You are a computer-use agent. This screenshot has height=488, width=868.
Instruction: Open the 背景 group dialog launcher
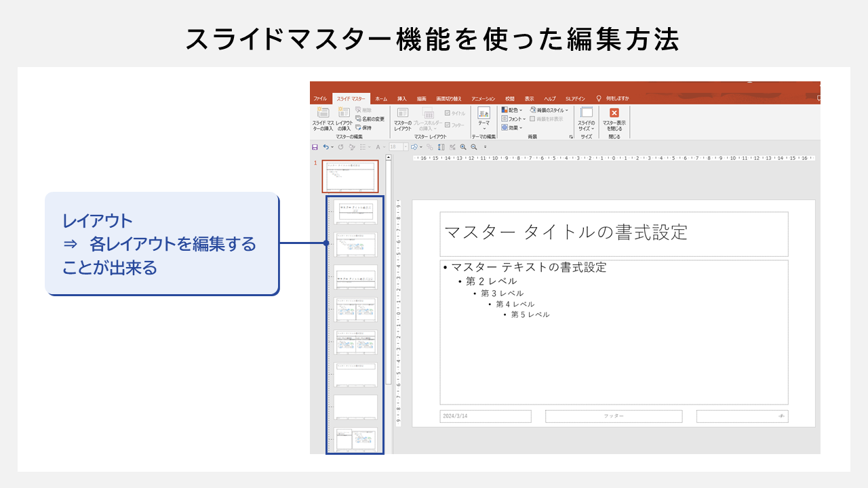tap(571, 136)
